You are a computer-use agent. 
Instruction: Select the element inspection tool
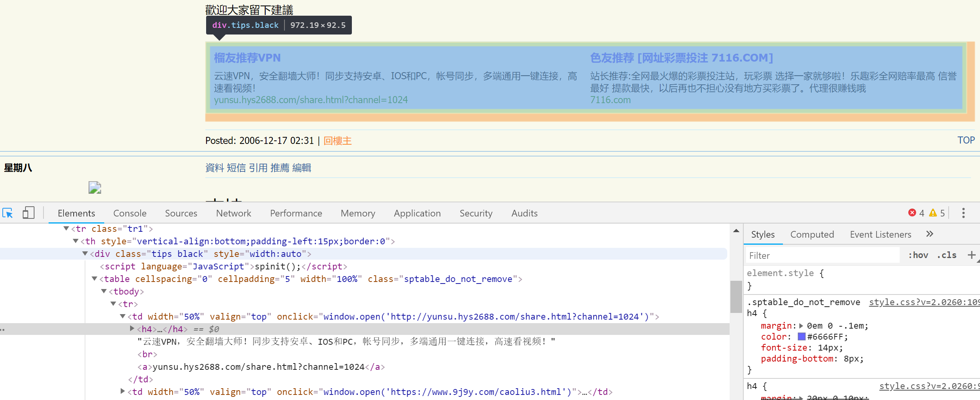coord(8,213)
